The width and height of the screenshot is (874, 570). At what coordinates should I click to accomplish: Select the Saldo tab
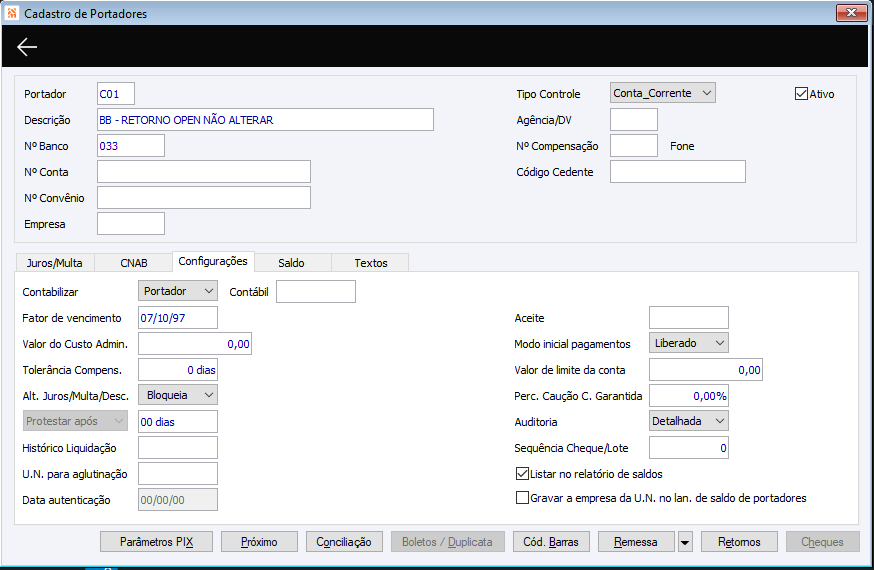(x=291, y=263)
